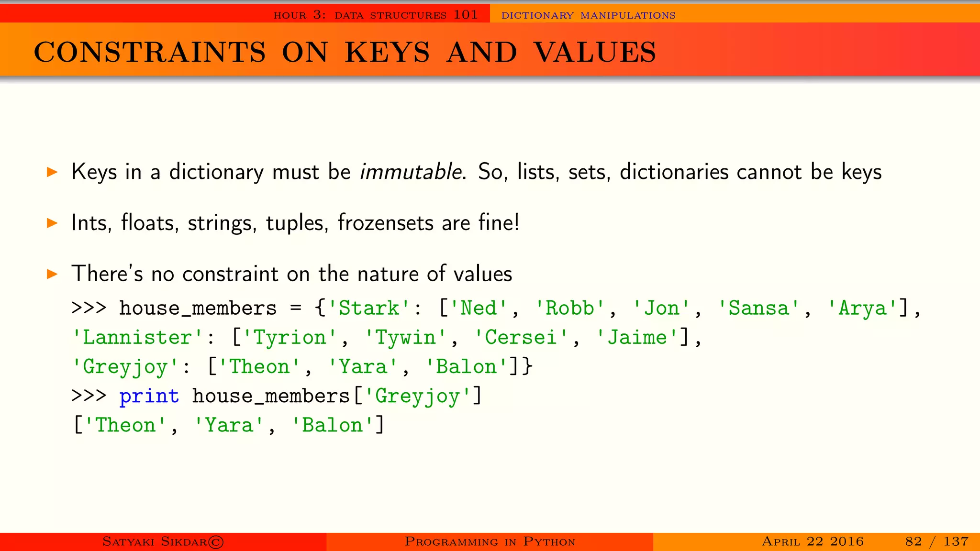Click the bullet arrow before 'Ints, floats, strings'
The height and width of the screenshot is (551, 980).
[x=52, y=223]
